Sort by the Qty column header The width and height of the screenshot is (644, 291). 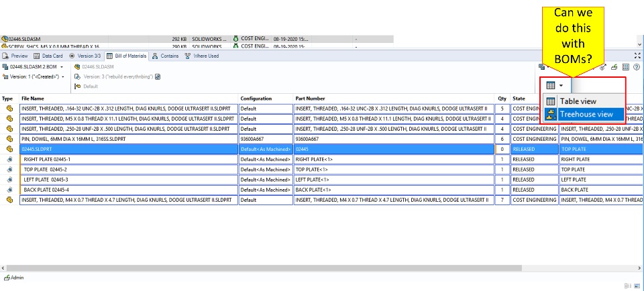pyautogui.click(x=502, y=99)
